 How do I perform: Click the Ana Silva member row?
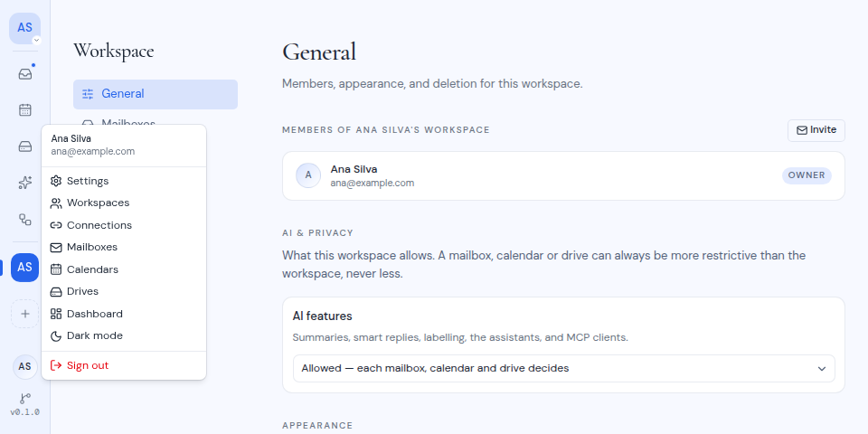pos(563,175)
